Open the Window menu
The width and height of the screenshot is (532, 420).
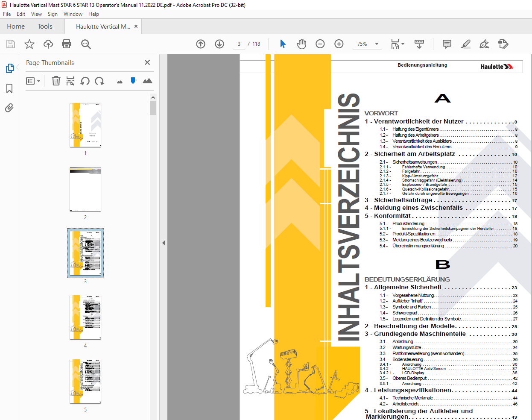tap(73, 14)
